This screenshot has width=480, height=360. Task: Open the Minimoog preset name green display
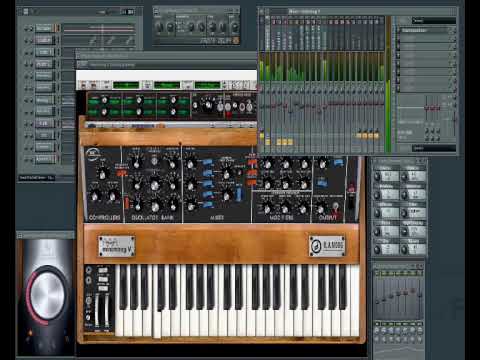click(x=207, y=85)
